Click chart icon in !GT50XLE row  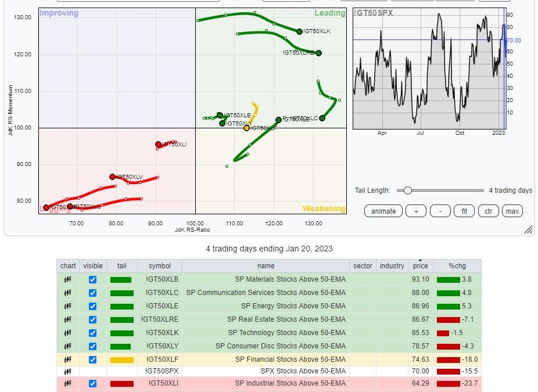click(68, 306)
